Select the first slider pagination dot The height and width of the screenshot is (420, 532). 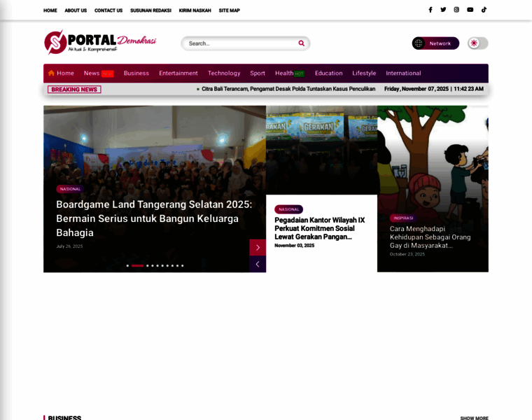tap(127, 265)
